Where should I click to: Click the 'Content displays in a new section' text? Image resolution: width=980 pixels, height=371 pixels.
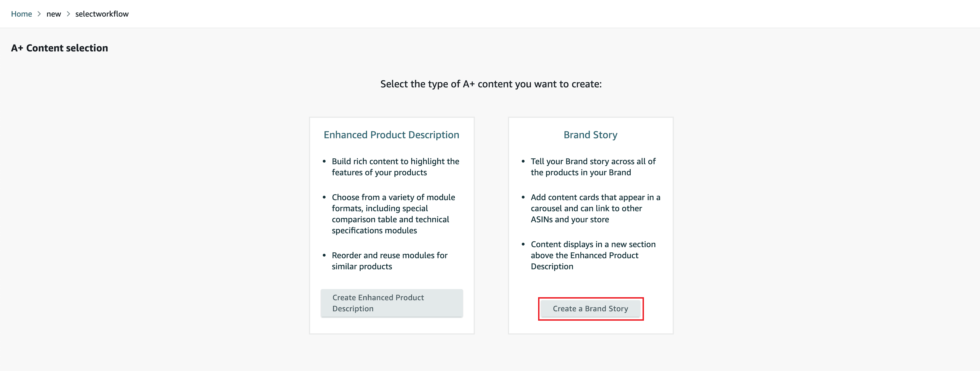coord(593,255)
